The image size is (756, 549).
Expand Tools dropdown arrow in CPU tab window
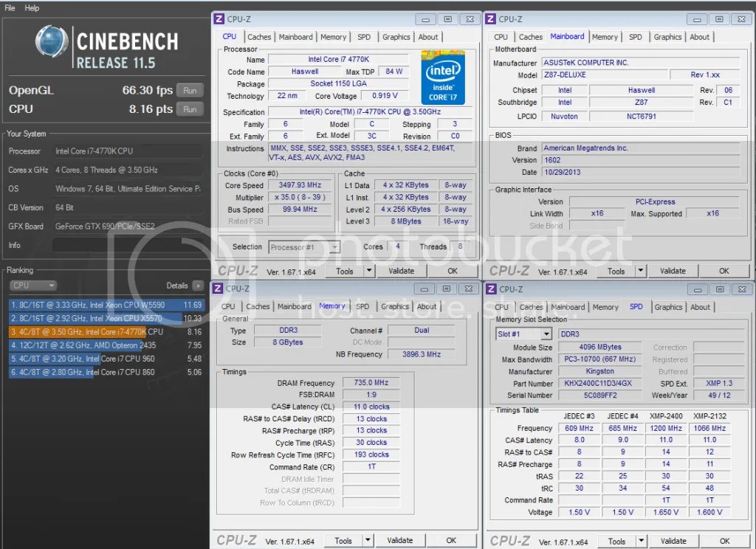tap(369, 271)
